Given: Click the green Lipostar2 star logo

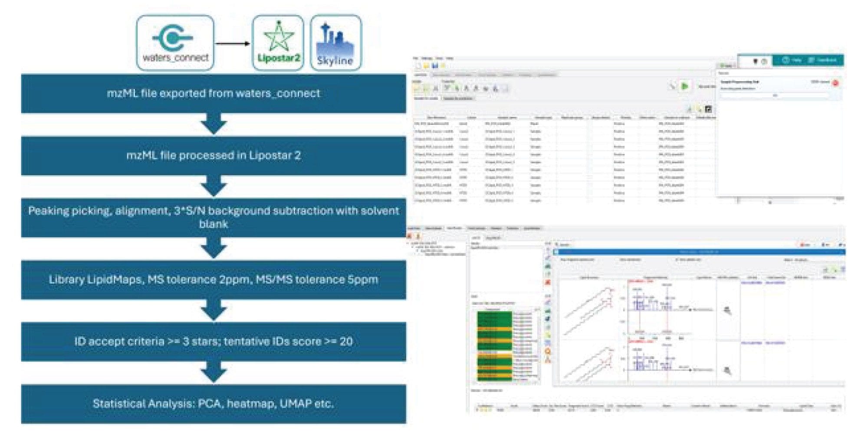Looking at the screenshot, I should (x=278, y=36).
